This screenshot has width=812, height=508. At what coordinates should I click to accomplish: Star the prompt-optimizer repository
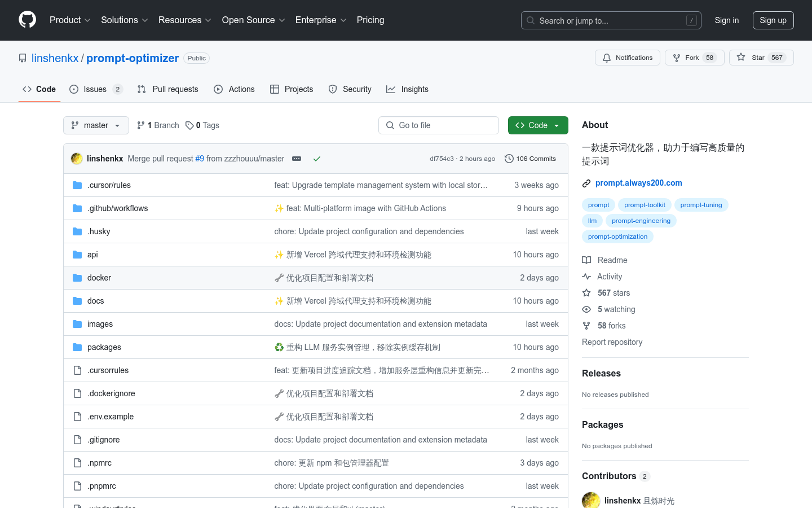[761, 58]
